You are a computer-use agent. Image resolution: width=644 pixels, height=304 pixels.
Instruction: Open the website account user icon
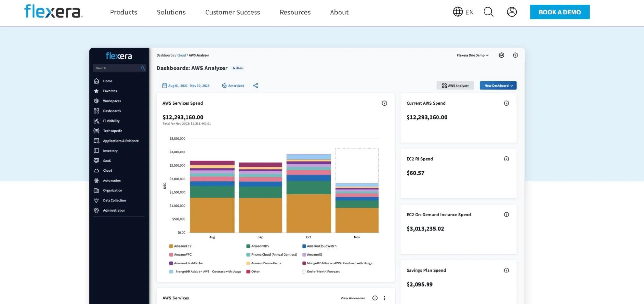point(512,12)
